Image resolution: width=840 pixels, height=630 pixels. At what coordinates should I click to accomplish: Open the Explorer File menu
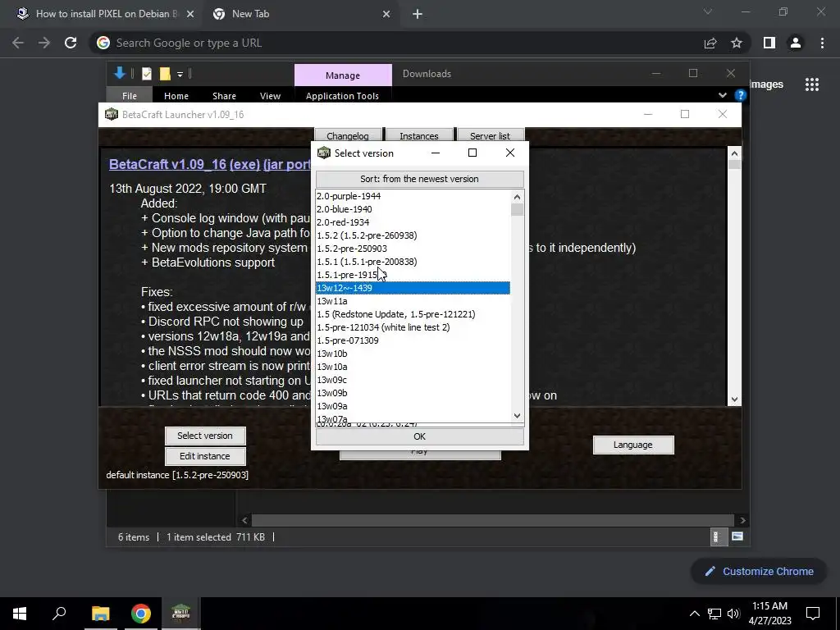129,96
